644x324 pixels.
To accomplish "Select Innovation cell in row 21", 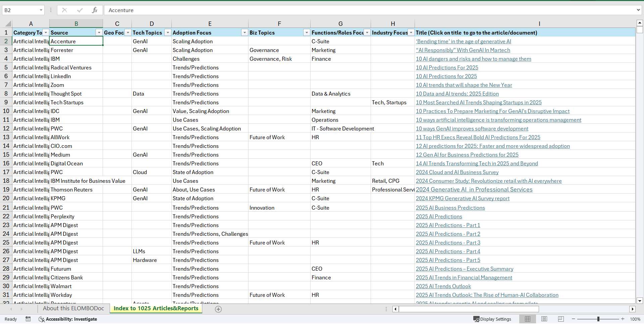I will click(x=279, y=208).
